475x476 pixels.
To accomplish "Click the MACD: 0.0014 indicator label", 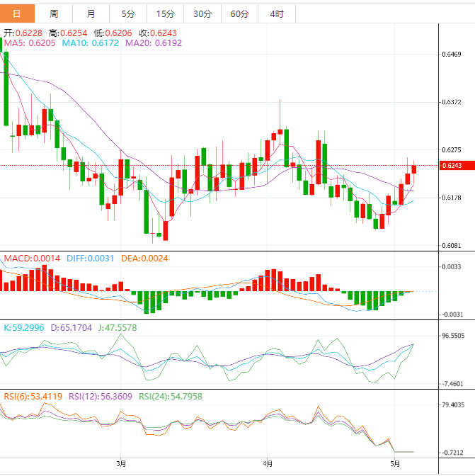I will coord(33,259).
